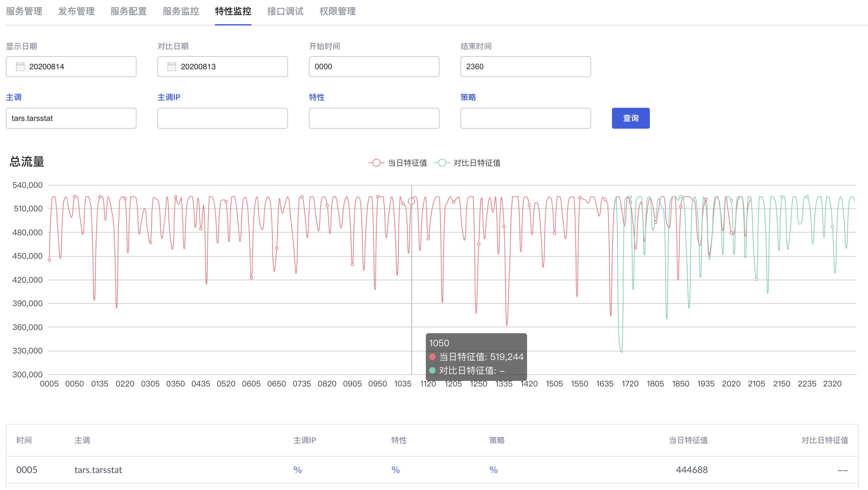Focus the 显示日期 field showing 20200814

[71, 67]
